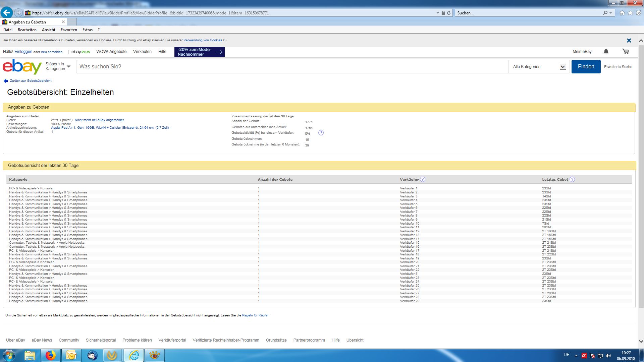This screenshot has width=644, height=362.
Task: Open the address bar URL dropdown arrow
Action: [437, 13]
